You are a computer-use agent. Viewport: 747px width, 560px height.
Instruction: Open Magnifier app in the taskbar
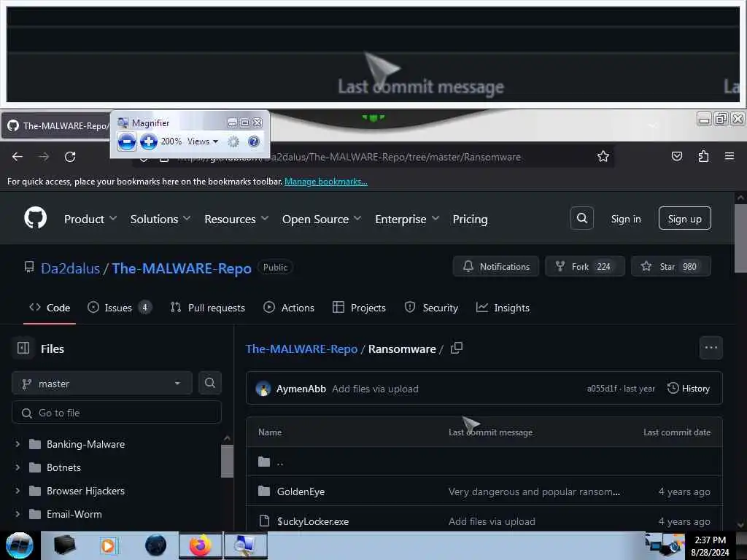click(x=245, y=545)
